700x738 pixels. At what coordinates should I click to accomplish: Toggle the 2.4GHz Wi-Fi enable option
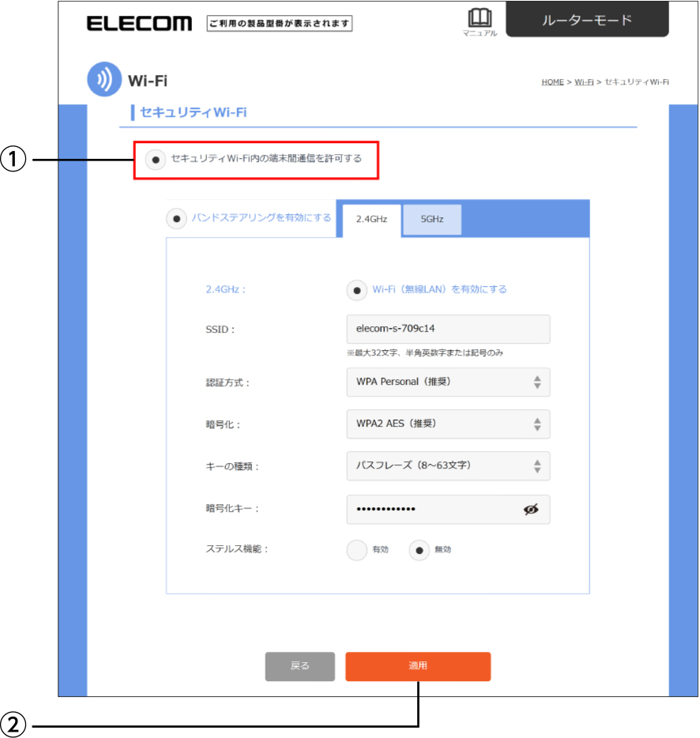click(357, 291)
